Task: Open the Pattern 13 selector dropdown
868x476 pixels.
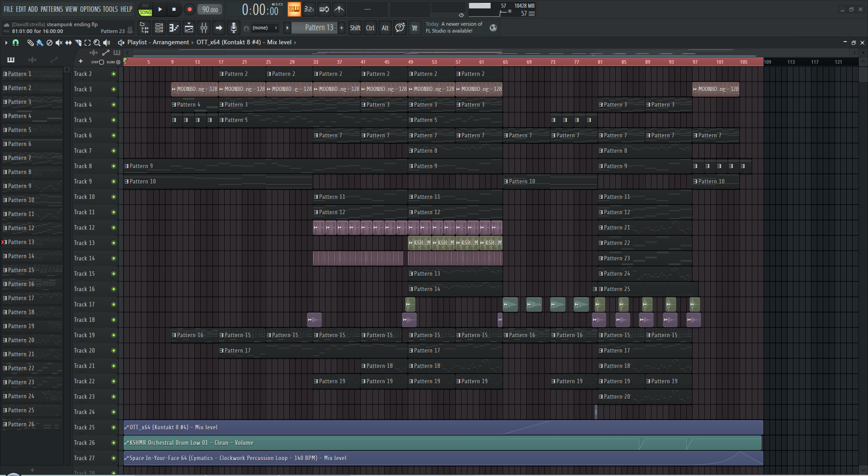Action: 318,28
